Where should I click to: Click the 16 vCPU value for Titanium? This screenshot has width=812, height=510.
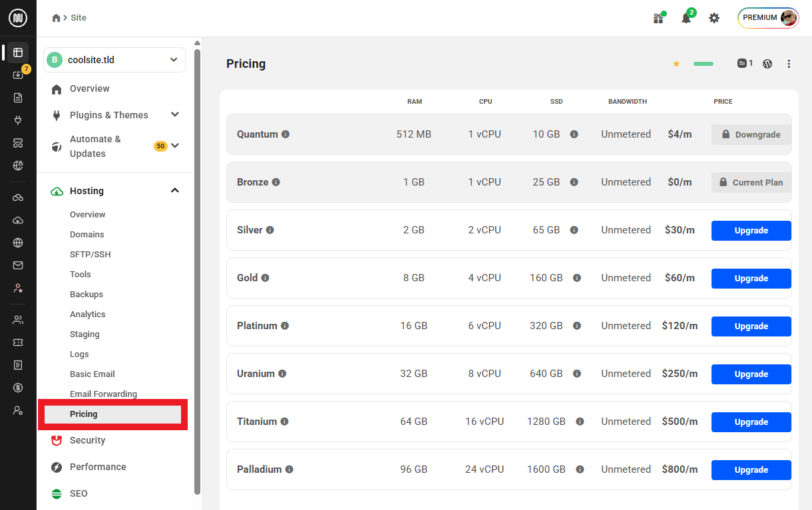(x=485, y=422)
